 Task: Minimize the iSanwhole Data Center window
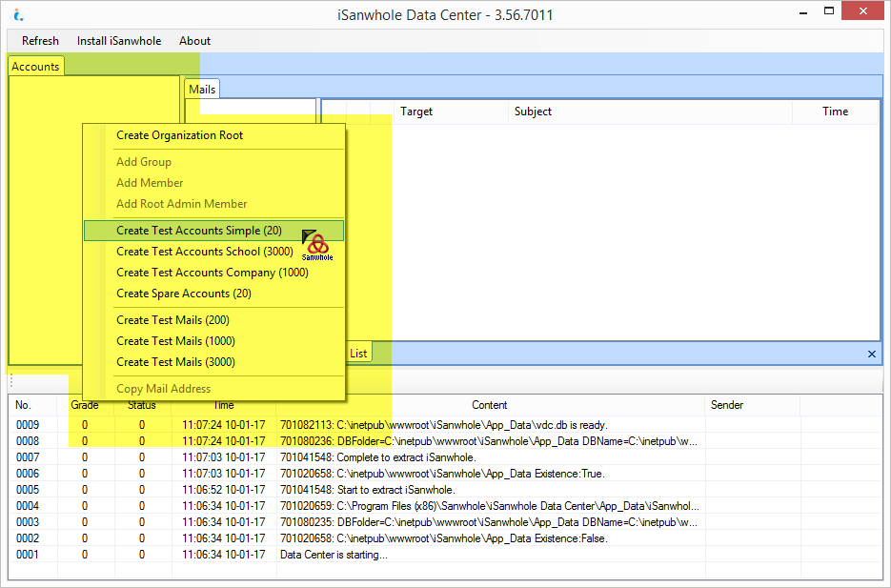[x=803, y=12]
